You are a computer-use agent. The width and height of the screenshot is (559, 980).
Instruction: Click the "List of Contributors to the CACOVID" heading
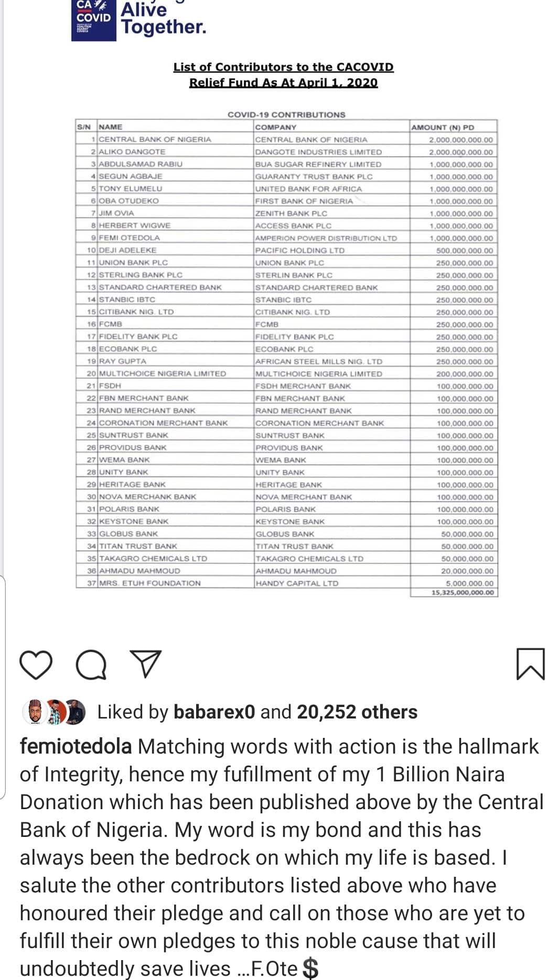[x=283, y=67]
